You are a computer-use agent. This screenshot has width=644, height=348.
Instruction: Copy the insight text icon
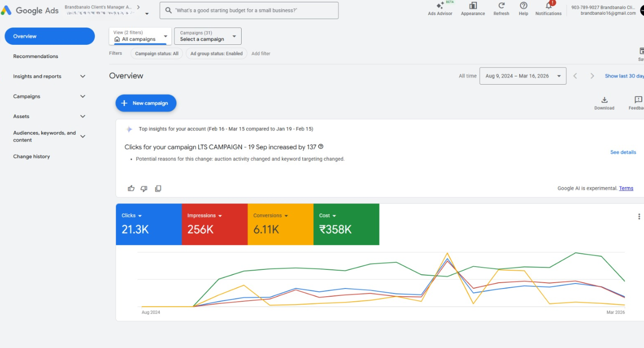click(158, 188)
